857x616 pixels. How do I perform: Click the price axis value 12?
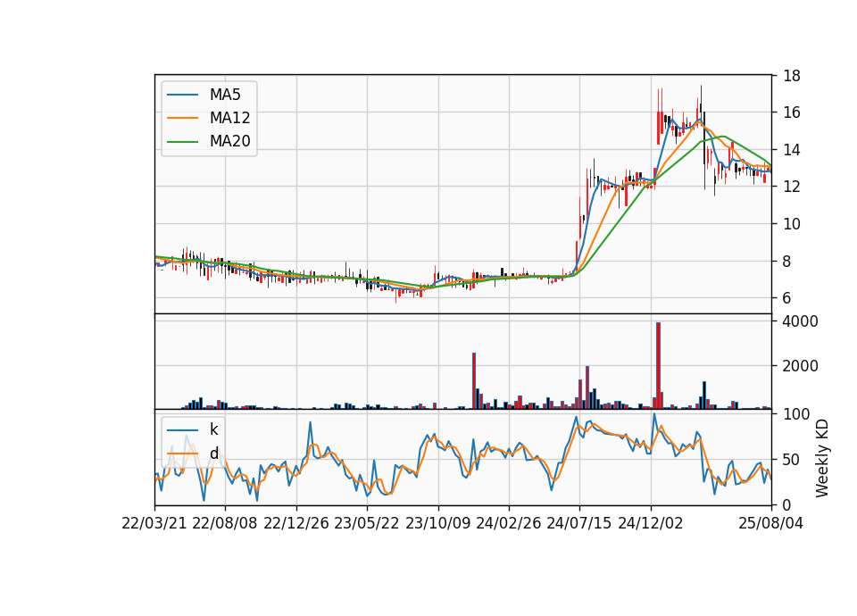point(792,187)
